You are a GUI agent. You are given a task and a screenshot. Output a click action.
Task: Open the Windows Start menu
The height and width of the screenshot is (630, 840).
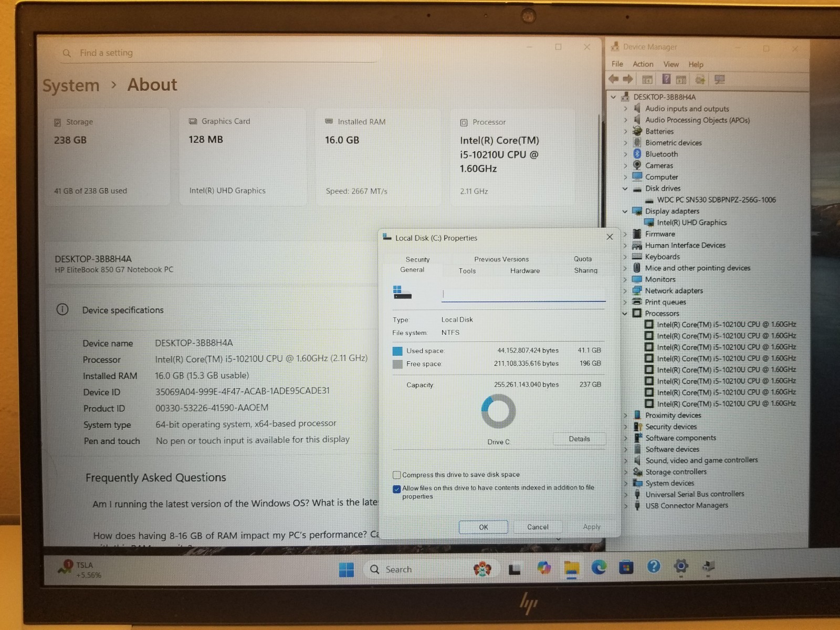click(x=346, y=570)
